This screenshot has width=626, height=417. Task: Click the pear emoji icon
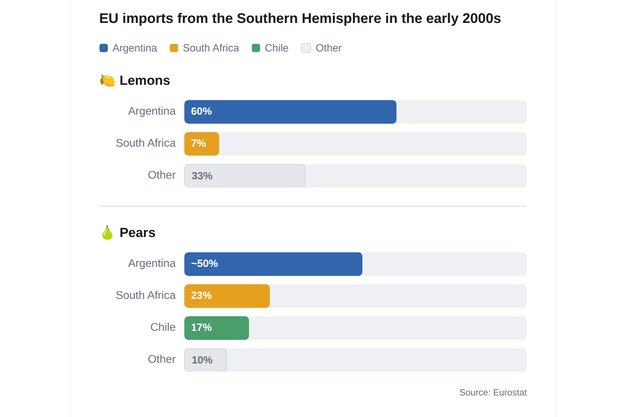click(x=107, y=232)
